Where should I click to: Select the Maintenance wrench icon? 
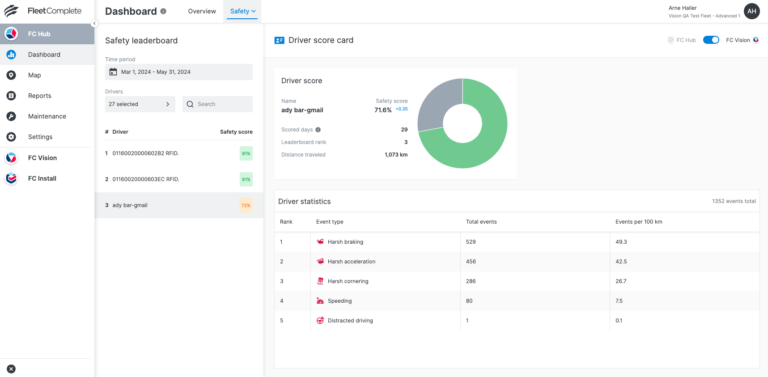[x=11, y=117]
